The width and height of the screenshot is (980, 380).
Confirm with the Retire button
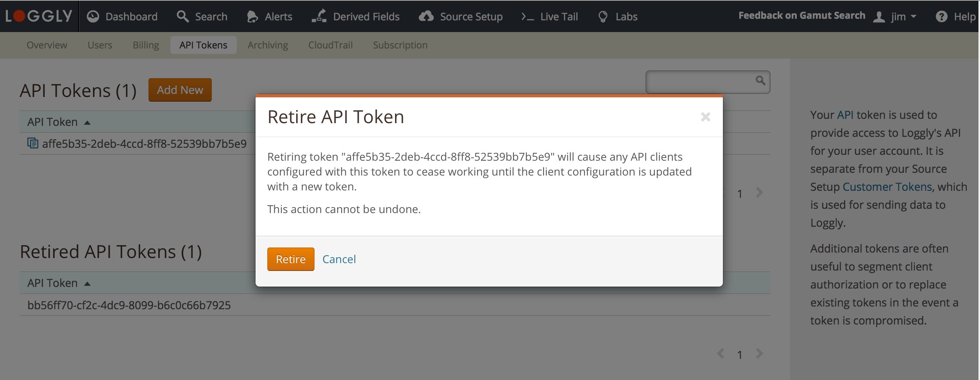(x=290, y=259)
